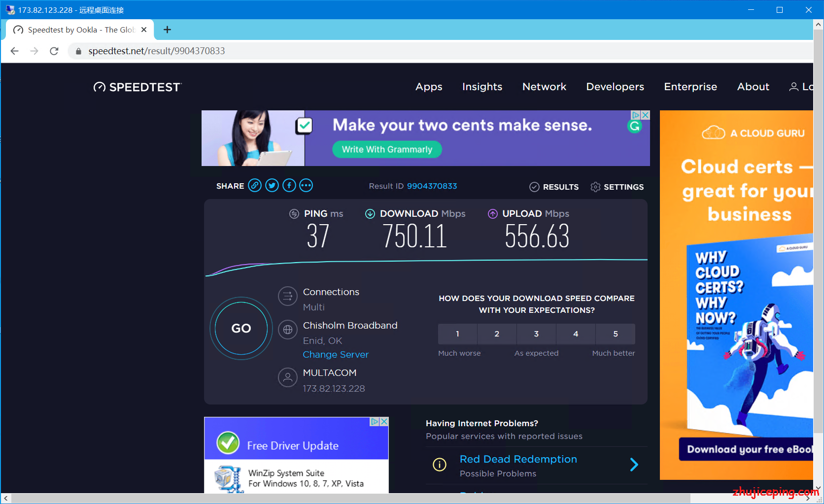Open Red Dead Redemption problem link
The image size is (824, 504).
[x=518, y=459]
